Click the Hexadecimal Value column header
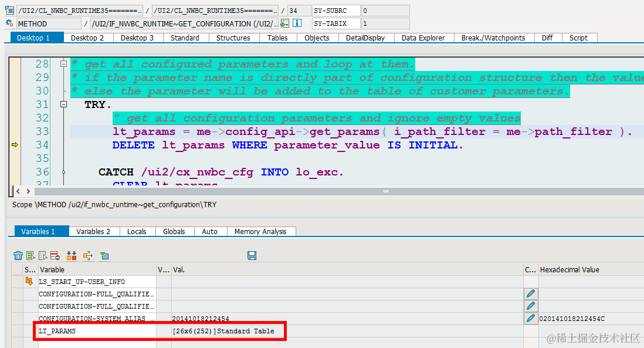644x348 pixels. 591,269
